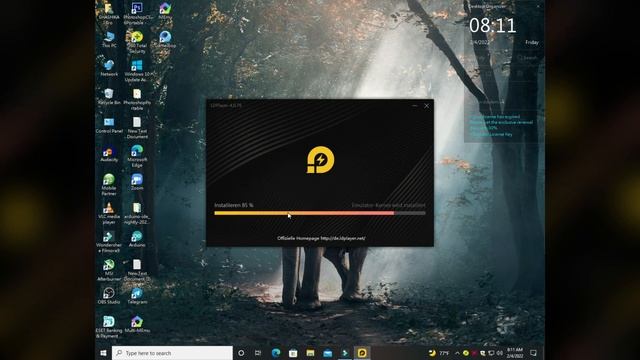Select the Zoom desktop shortcut
The image size is (640, 360).
point(137,182)
